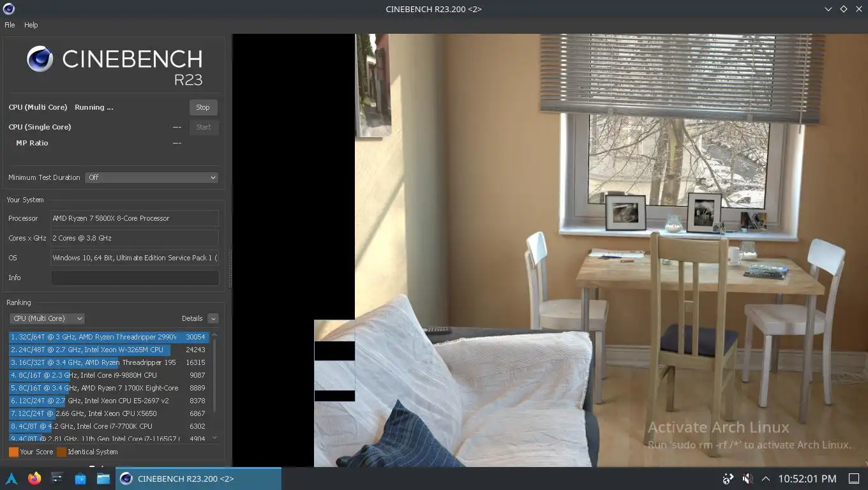Open the Arch Linux application launcher
Image resolution: width=868 pixels, height=490 pixels.
click(11, 479)
